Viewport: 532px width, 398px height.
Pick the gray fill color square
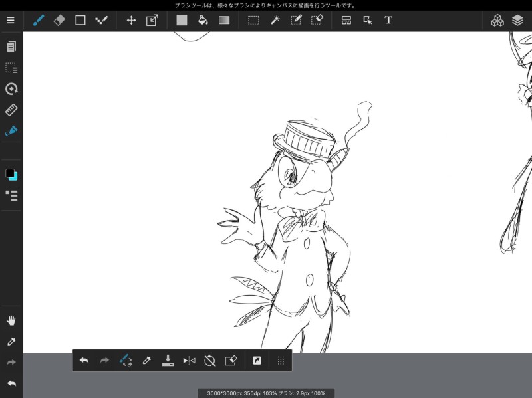tap(182, 21)
